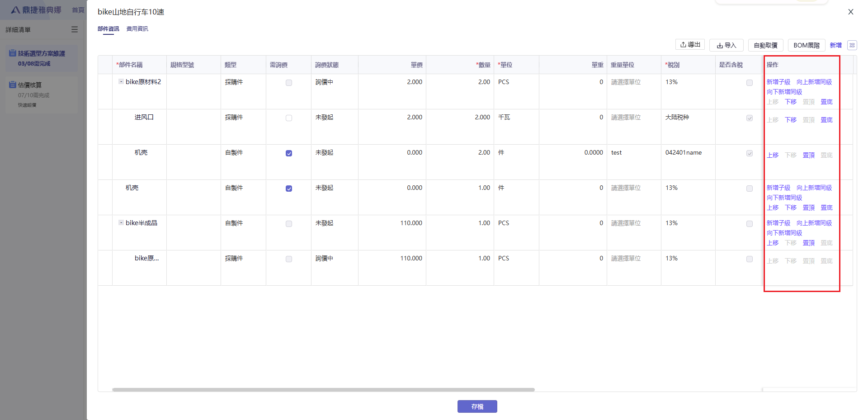Click the horizontal table scrollbar
This screenshot has height=420, width=868.
point(323,389)
